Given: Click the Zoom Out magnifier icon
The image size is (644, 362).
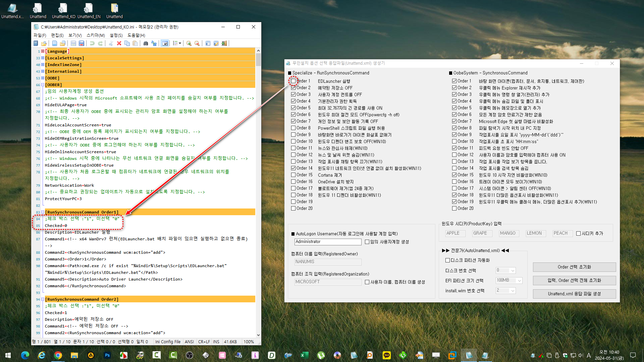Looking at the screenshot, I should click(197, 43).
